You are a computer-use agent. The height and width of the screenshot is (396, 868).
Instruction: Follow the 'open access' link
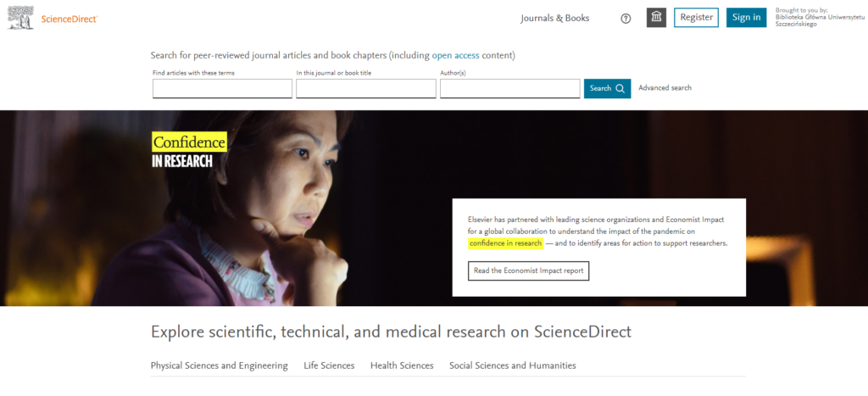pos(455,55)
